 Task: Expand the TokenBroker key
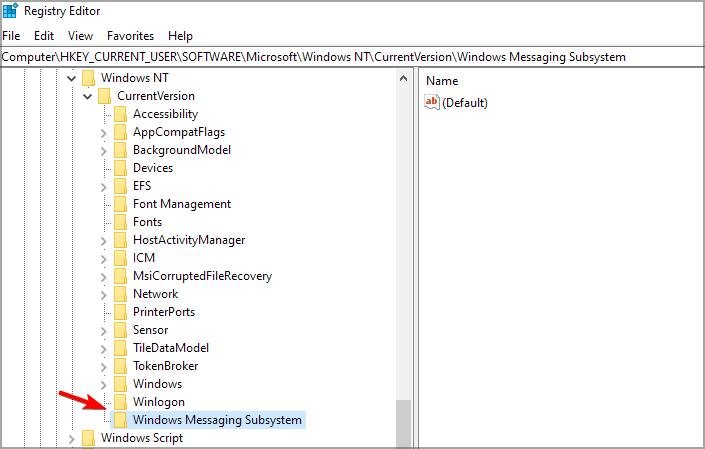pos(104,367)
